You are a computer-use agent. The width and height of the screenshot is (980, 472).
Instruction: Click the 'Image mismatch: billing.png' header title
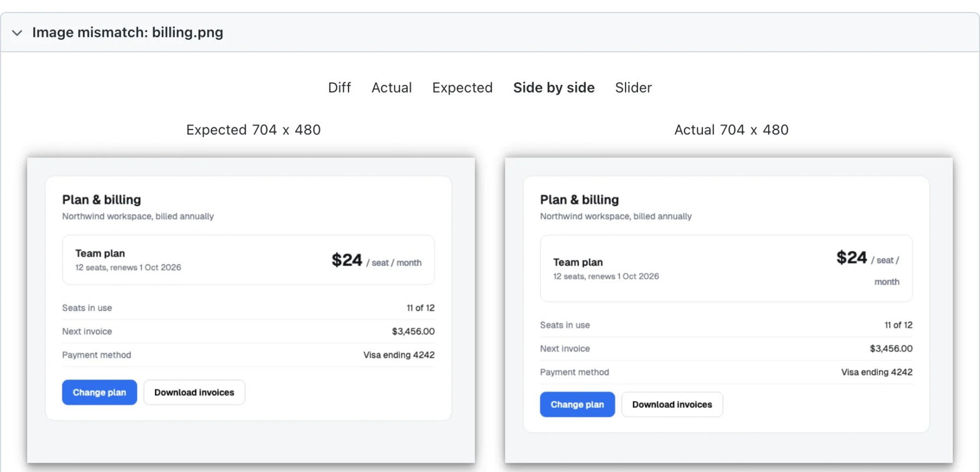click(x=128, y=33)
